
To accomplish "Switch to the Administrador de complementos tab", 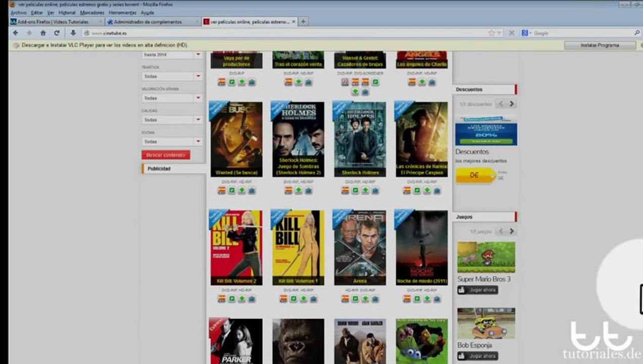I will 153,22.
